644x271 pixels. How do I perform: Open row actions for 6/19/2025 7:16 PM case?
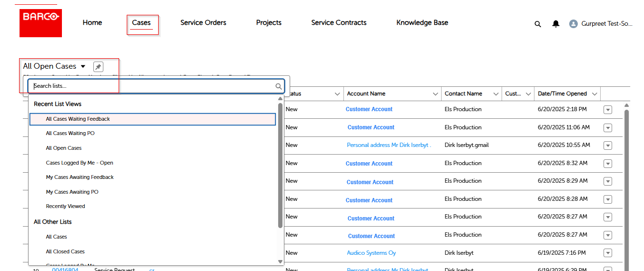(607, 253)
